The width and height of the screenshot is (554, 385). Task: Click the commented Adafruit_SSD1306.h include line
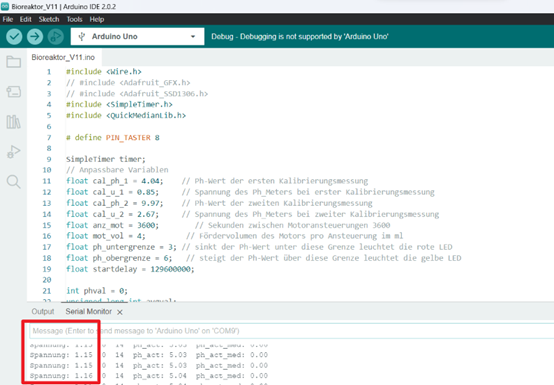coord(137,93)
